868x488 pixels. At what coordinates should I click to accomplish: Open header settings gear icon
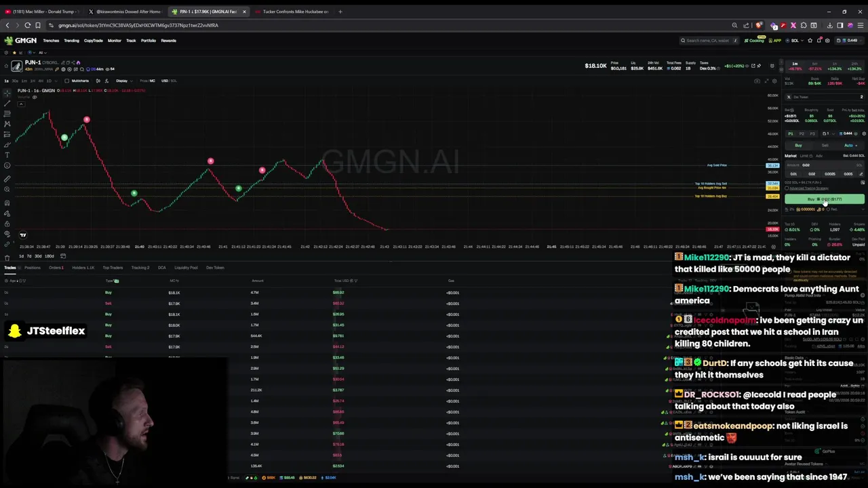pos(827,41)
